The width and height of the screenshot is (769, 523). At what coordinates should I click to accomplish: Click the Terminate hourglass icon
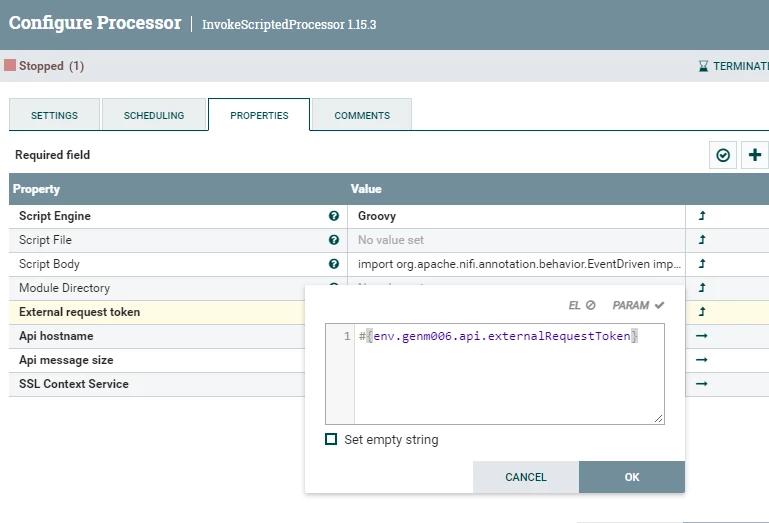[703, 66]
